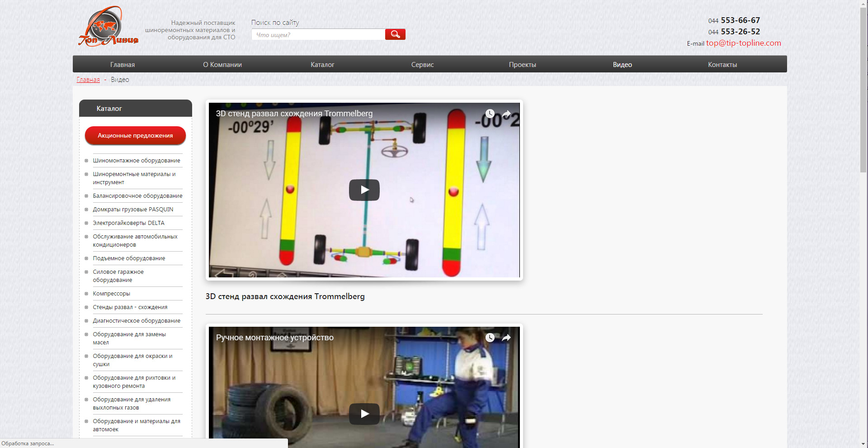Open Оборудование для рихтовки и кузовного ремонта
This screenshot has height=448, width=868.
(134, 382)
